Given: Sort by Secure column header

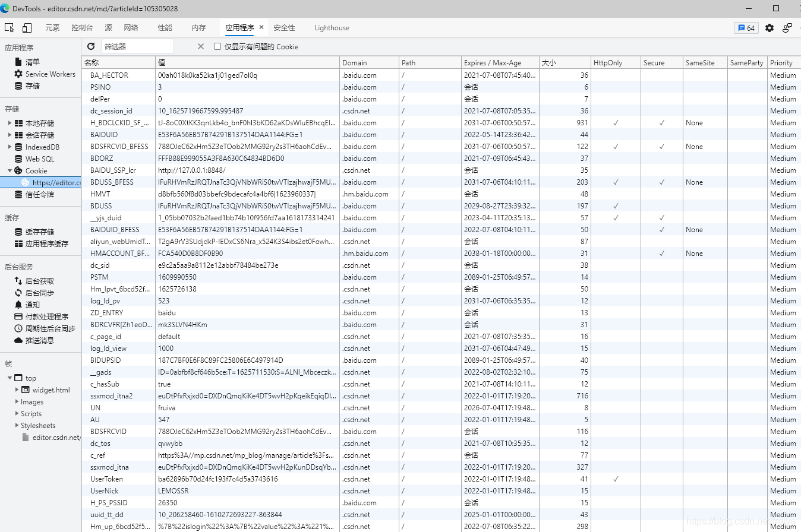Looking at the screenshot, I should (661, 62).
